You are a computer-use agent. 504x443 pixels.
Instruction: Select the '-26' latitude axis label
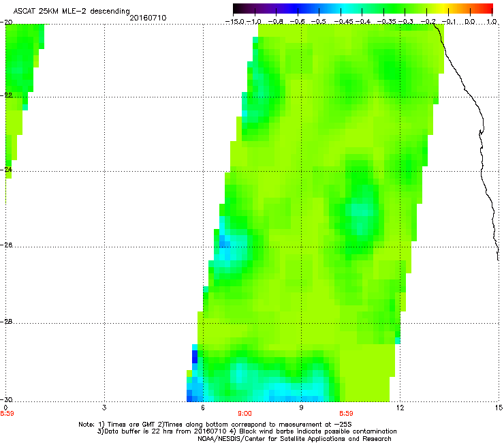(x=6, y=245)
